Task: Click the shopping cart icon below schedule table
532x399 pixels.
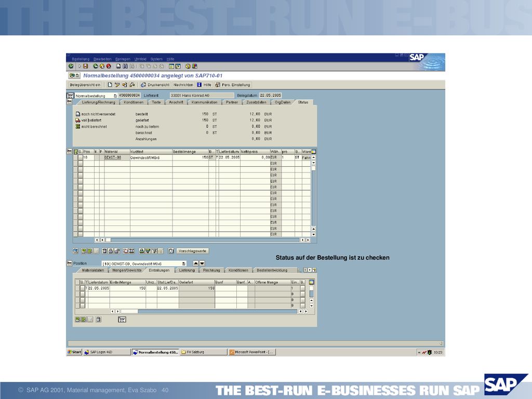Action: (x=122, y=320)
